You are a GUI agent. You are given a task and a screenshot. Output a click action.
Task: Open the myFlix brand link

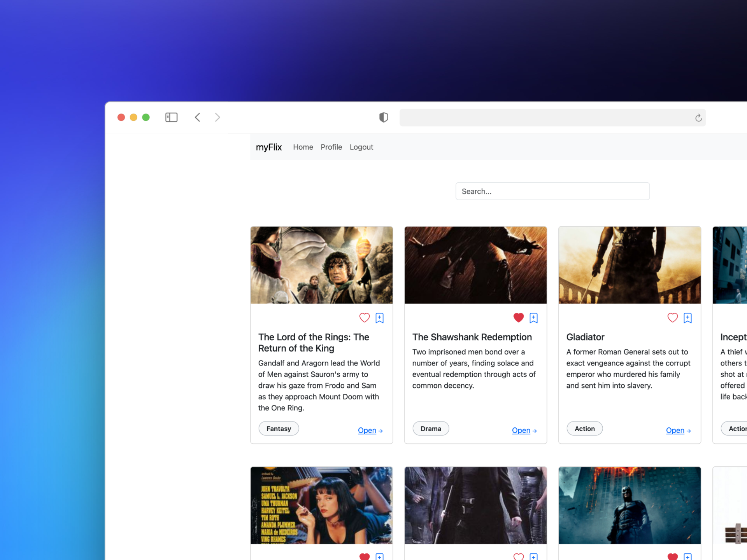pyautogui.click(x=269, y=147)
